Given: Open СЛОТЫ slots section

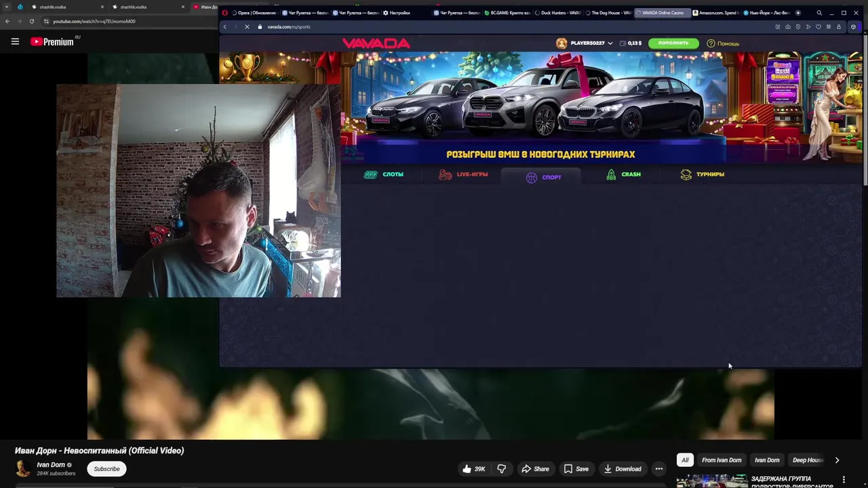Looking at the screenshot, I should [x=384, y=174].
